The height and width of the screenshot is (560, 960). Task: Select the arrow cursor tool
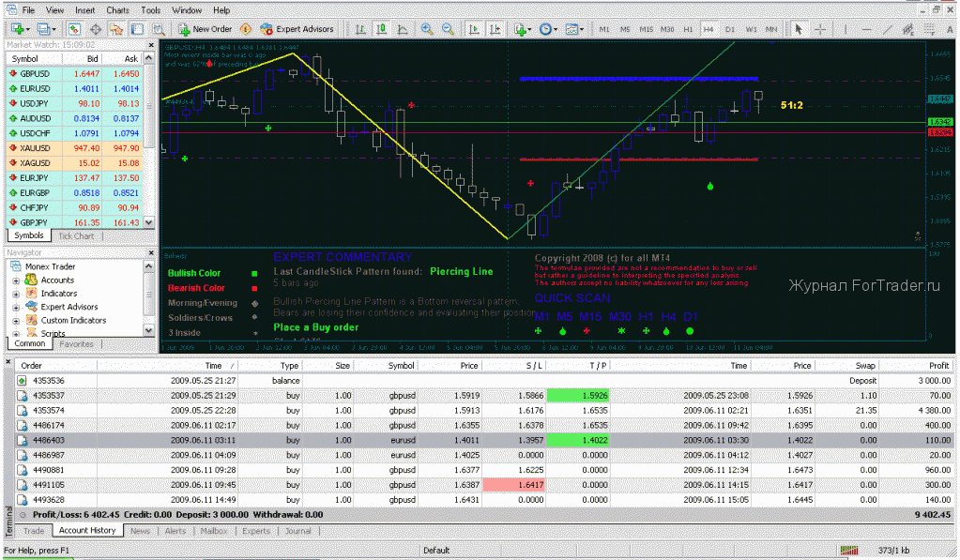tap(798, 29)
